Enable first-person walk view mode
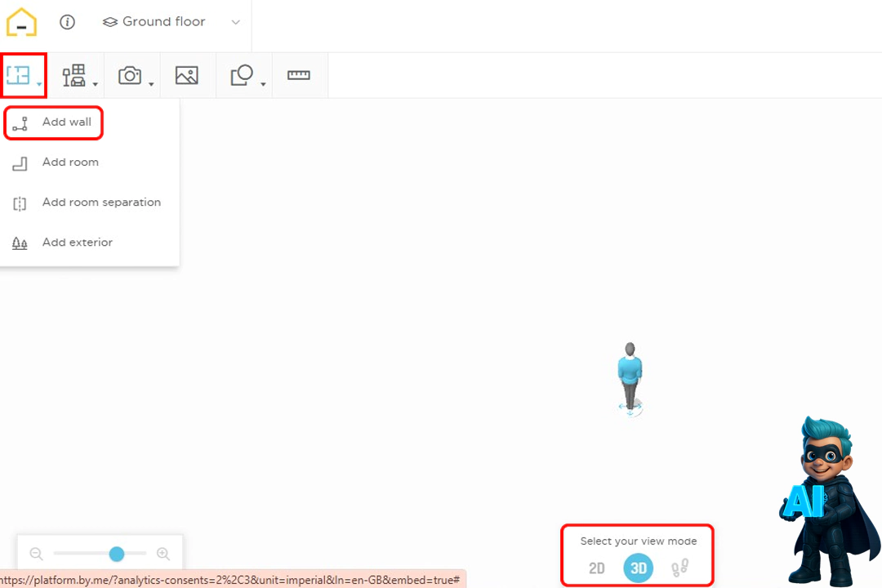This screenshot has height=588, width=882. [x=680, y=568]
